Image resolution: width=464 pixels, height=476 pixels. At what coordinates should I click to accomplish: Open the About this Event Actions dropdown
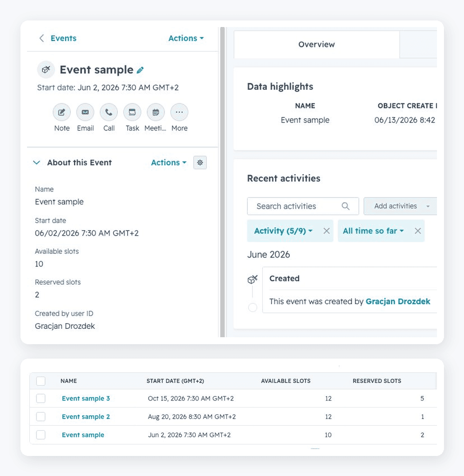tap(169, 163)
